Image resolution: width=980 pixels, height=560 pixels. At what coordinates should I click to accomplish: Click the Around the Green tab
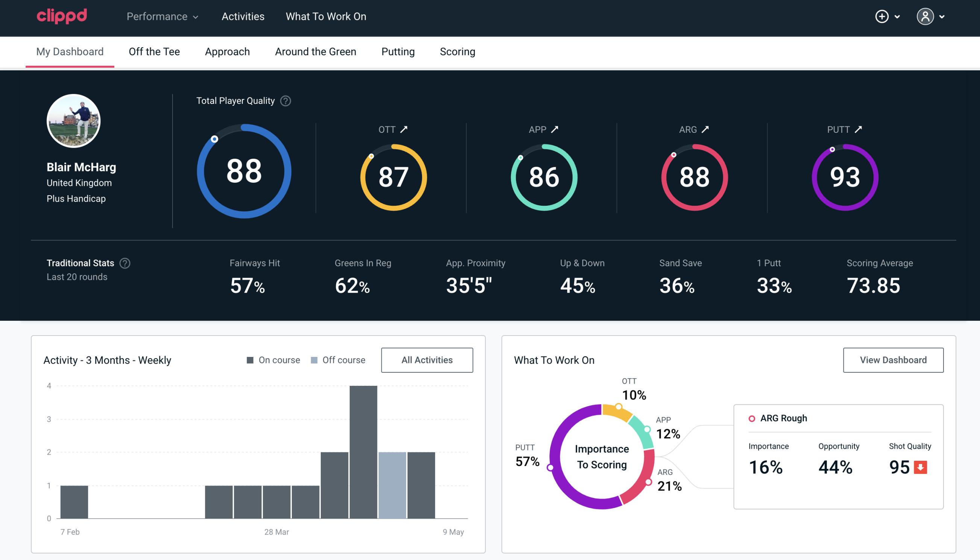315,51
